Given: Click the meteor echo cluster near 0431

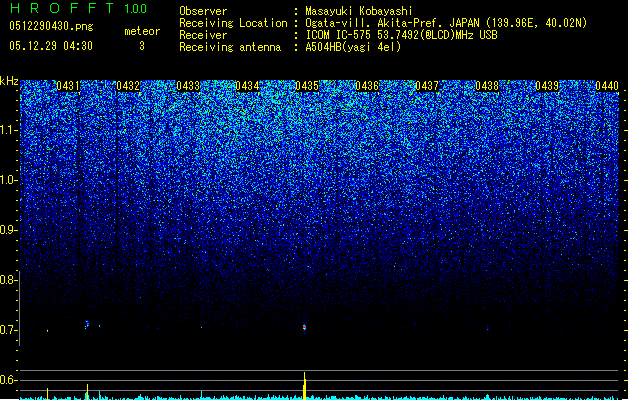Looking at the screenshot, I should click(87, 324).
